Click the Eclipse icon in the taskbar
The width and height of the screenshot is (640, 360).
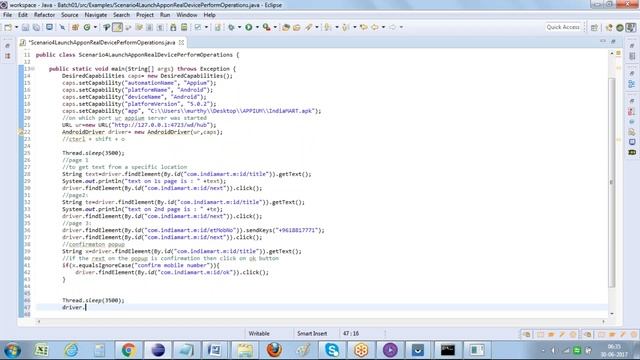(158, 350)
